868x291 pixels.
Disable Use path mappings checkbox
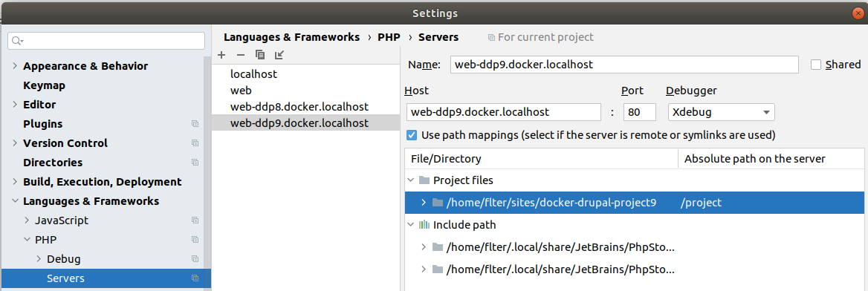(411, 135)
